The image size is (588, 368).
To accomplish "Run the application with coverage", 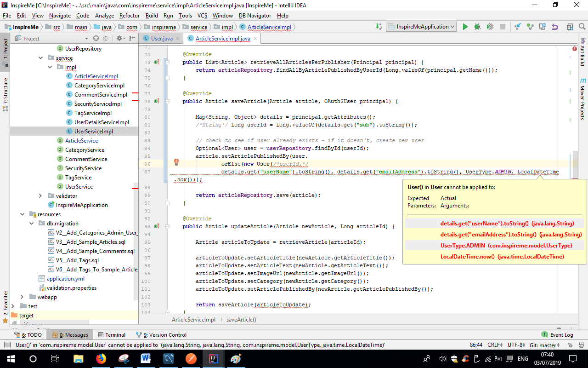I will (490, 27).
